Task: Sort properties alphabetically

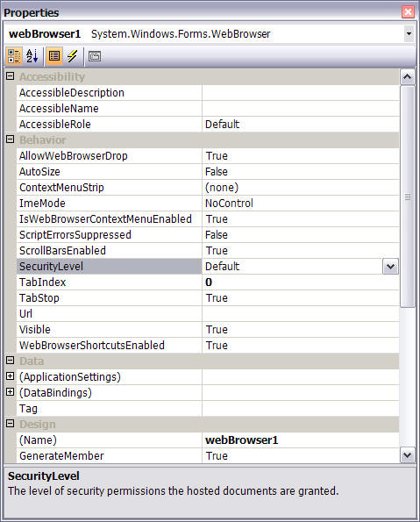Action: (32, 56)
